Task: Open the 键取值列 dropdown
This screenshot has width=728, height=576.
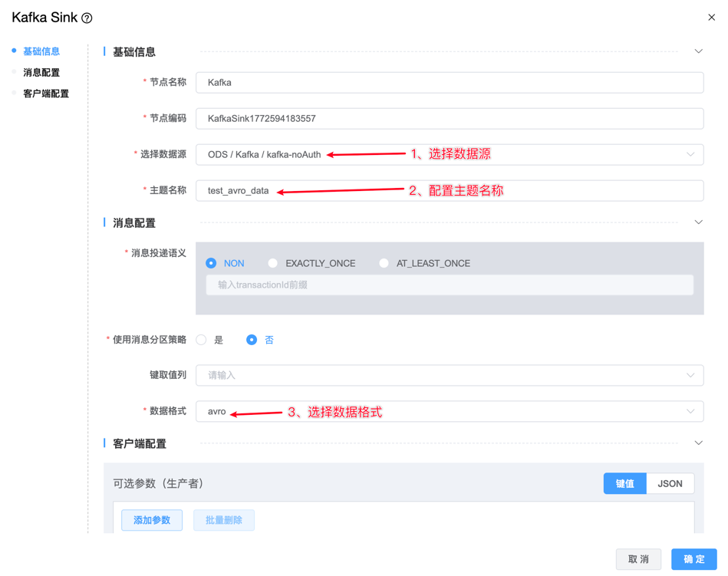Action: [x=449, y=375]
